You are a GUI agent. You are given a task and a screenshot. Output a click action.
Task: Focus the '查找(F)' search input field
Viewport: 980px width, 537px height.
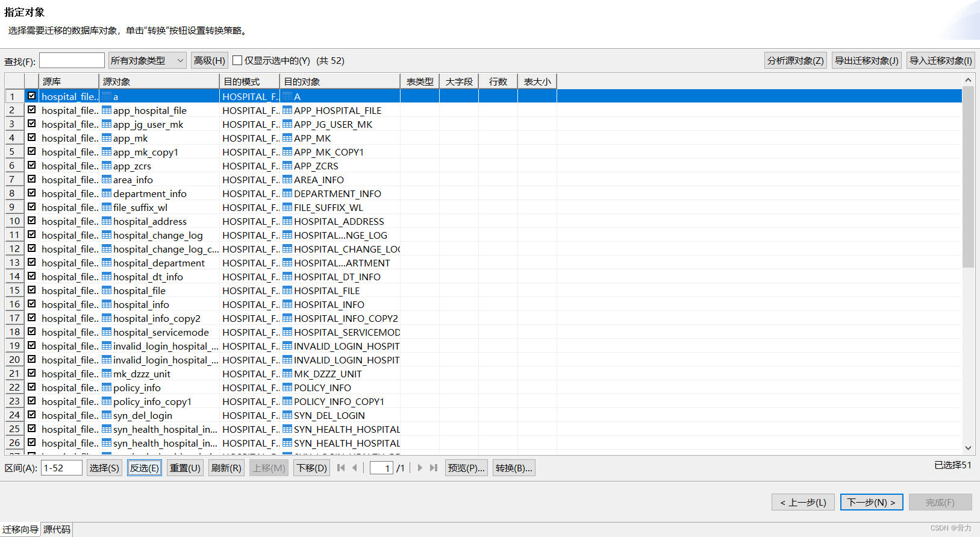pyautogui.click(x=72, y=60)
